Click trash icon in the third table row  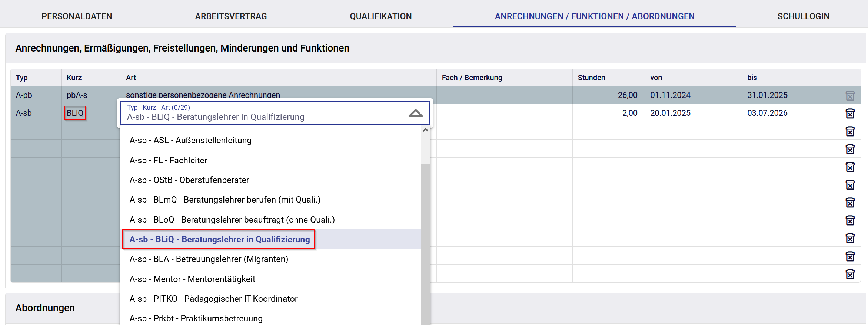[x=850, y=131]
